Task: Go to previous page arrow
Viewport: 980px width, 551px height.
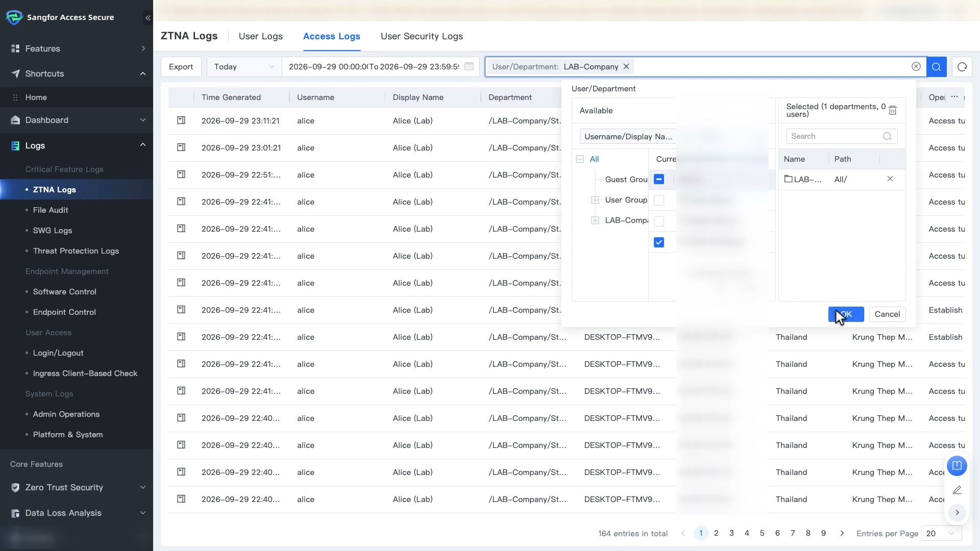Action: pyautogui.click(x=683, y=533)
